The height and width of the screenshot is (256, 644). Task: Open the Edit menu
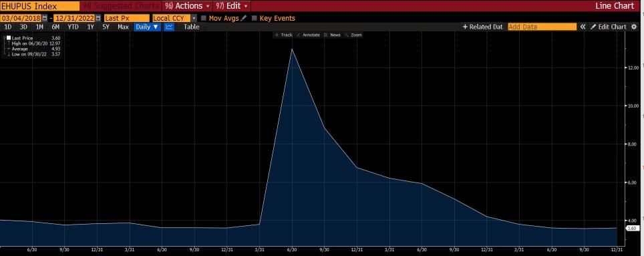232,6
